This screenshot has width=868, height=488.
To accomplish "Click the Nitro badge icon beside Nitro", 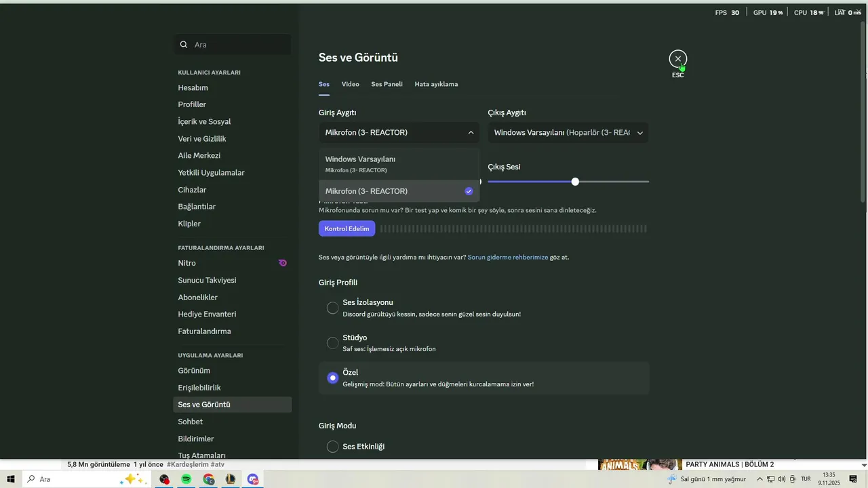I will pyautogui.click(x=283, y=263).
